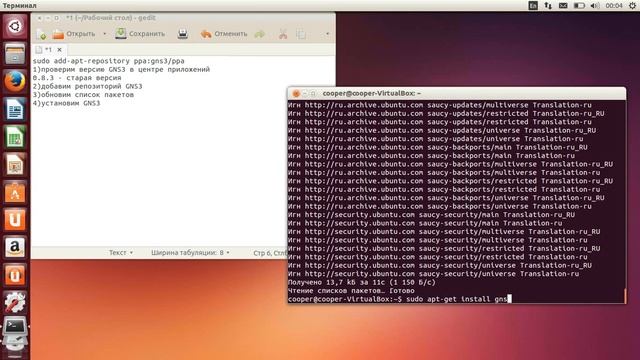This screenshot has width=640, height=360.
Task: Open Ubuntu Software Center from the launcher
Action: 15,192
